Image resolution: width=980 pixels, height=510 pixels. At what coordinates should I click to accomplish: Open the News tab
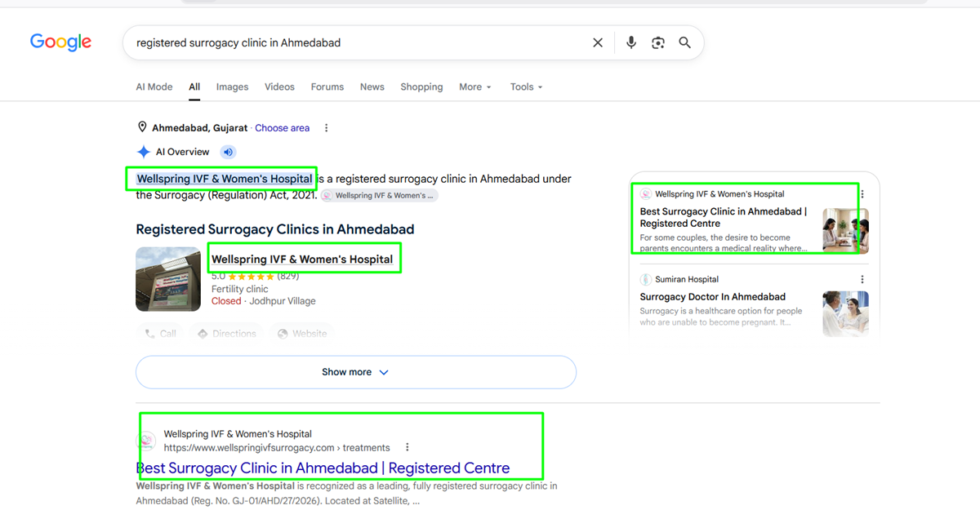(372, 87)
